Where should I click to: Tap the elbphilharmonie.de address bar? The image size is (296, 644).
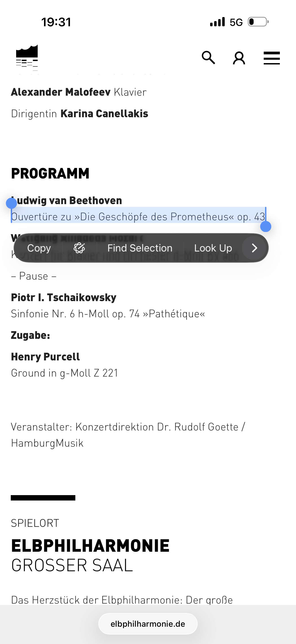tap(148, 624)
